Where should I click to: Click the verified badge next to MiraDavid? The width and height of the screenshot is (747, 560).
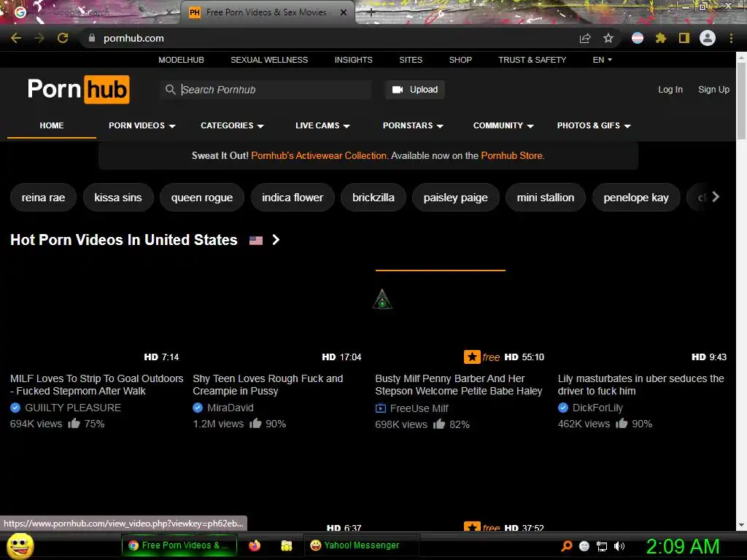[198, 408]
